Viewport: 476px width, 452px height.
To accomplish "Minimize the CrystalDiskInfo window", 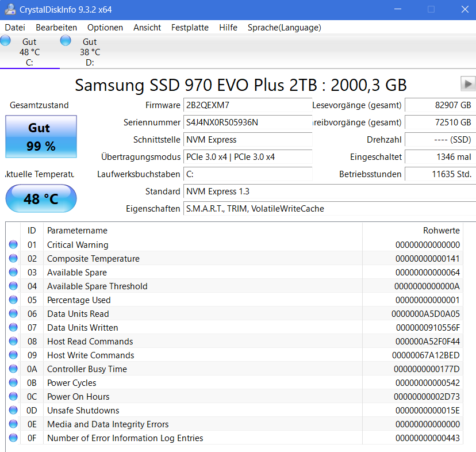I will click(398, 9).
